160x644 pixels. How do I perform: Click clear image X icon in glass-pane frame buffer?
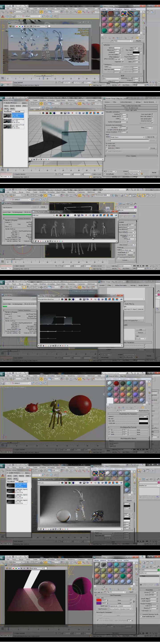click(x=72, y=113)
